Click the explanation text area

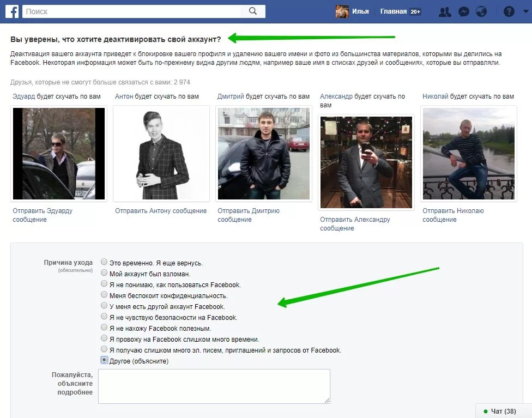[214, 386]
